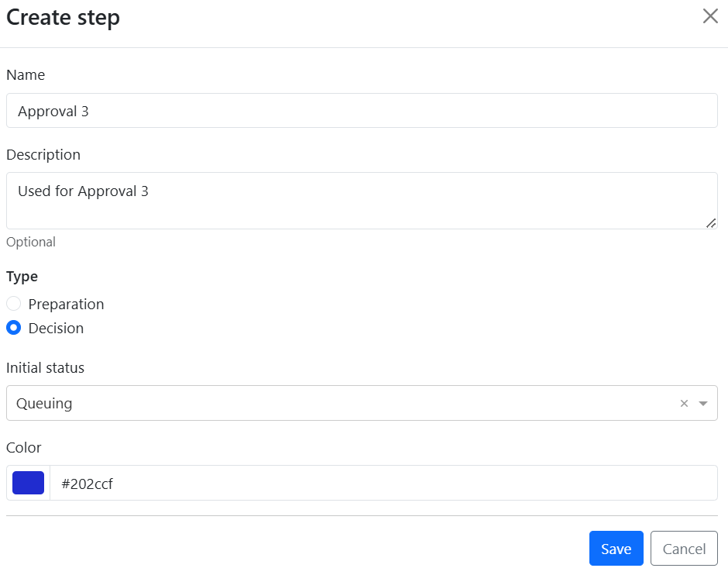This screenshot has height=575, width=728.
Task: Close the Create step dialog with the X icon
Action: click(710, 15)
